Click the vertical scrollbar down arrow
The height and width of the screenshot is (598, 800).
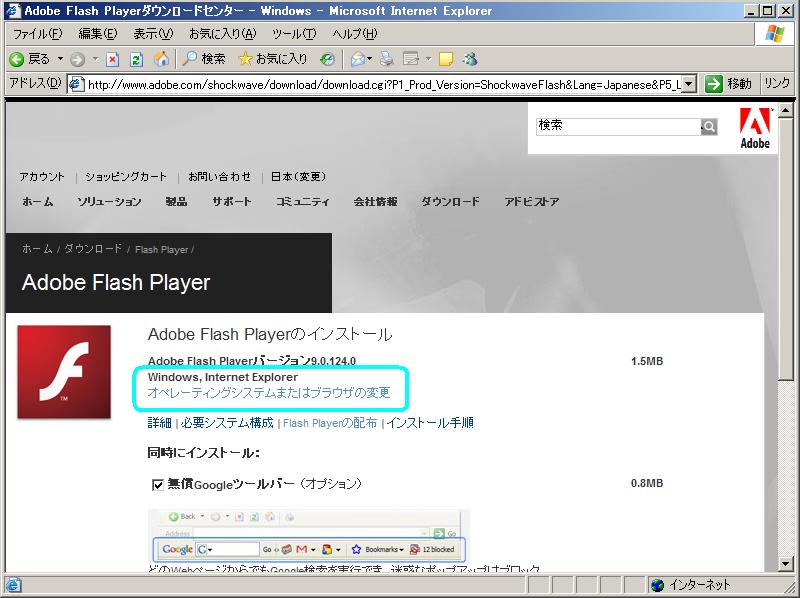coord(786,564)
